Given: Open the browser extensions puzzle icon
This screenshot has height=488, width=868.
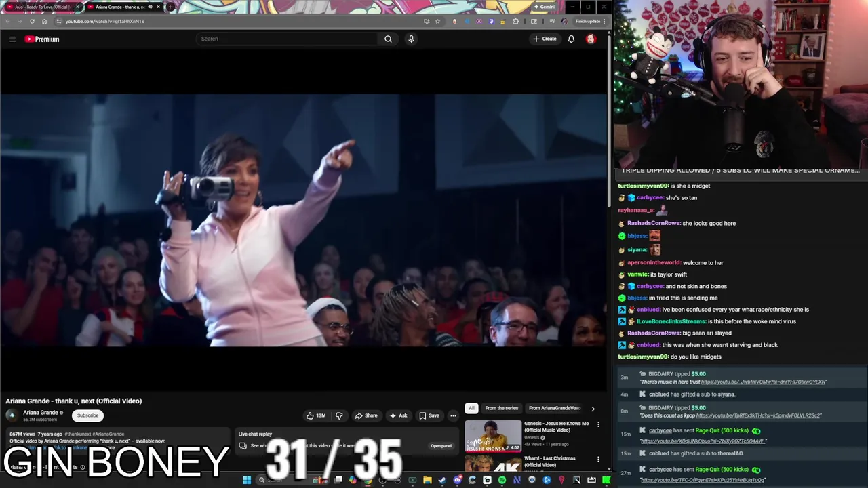Looking at the screenshot, I should 516,21.
